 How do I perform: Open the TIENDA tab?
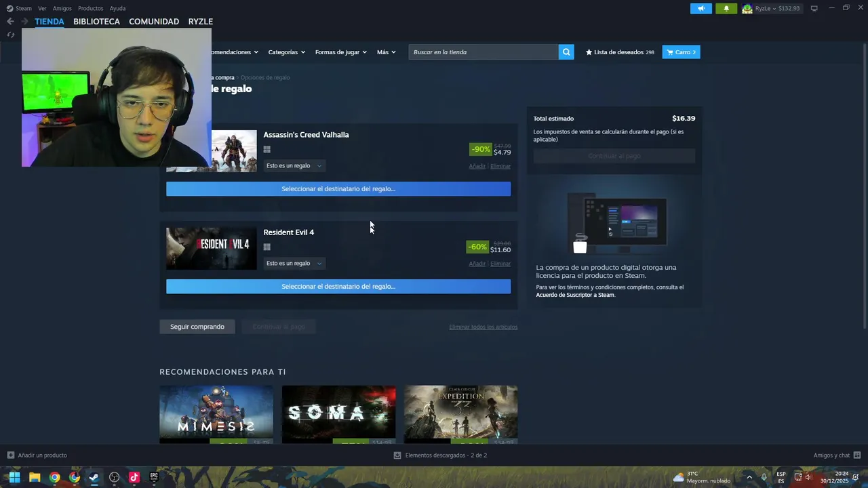click(50, 22)
